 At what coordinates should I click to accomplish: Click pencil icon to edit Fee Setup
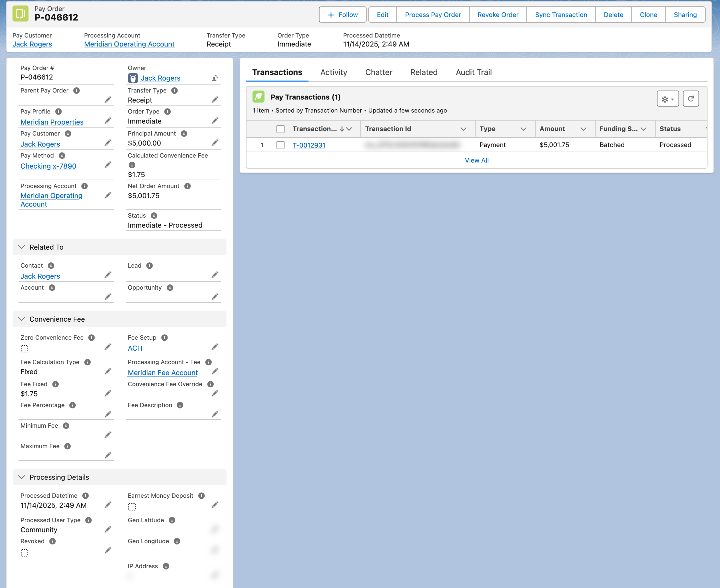click(214, 346)
